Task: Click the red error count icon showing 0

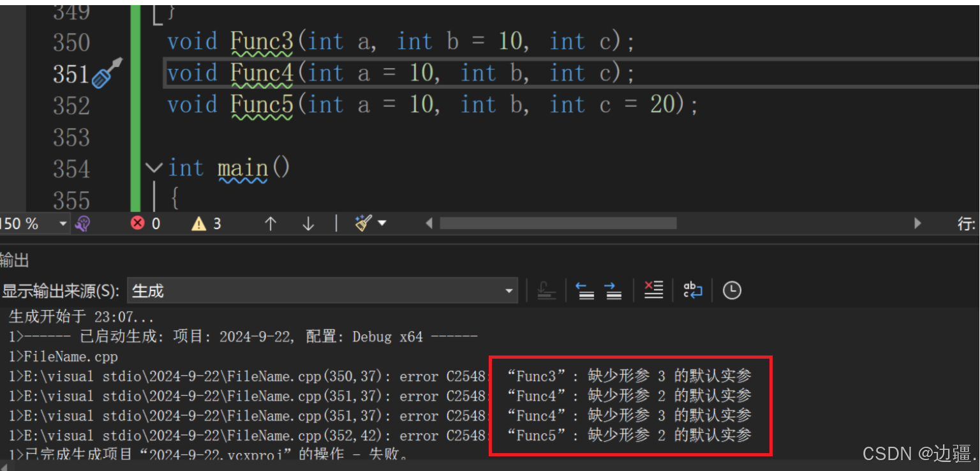Action: coord(137,223)
